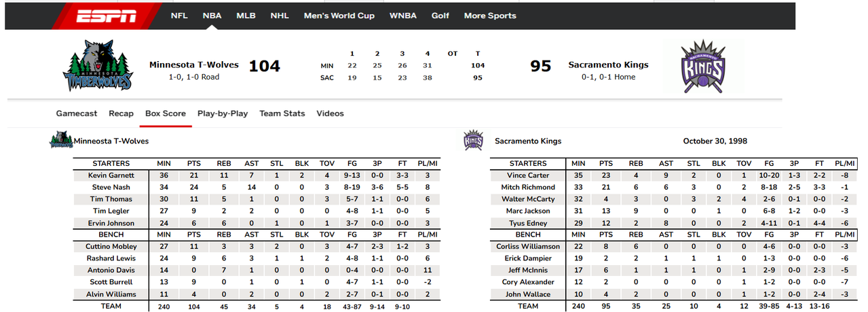Switch to the Recap tab
Screen dimensions: 868x312
click(121, 114)
